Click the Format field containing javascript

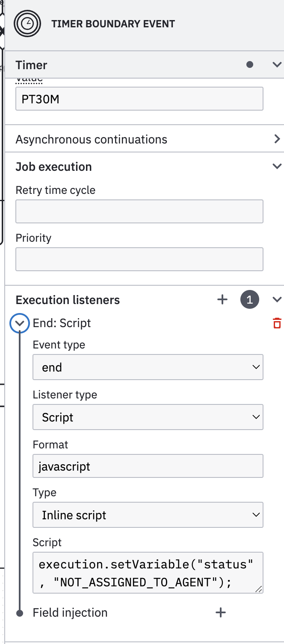(148, 466)
